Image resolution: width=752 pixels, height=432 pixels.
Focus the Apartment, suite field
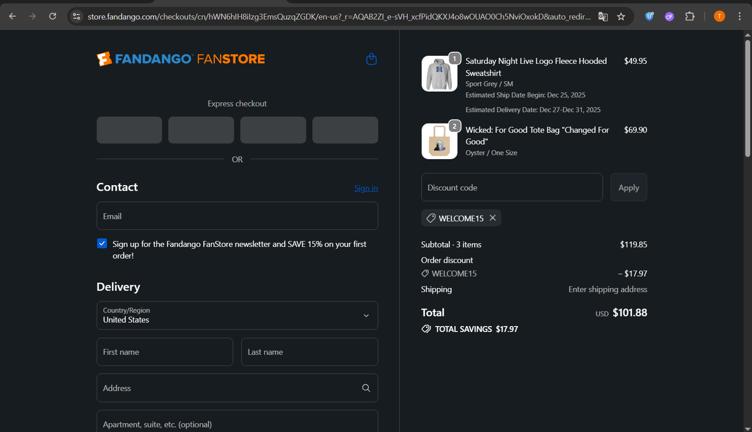coord(237,422)
